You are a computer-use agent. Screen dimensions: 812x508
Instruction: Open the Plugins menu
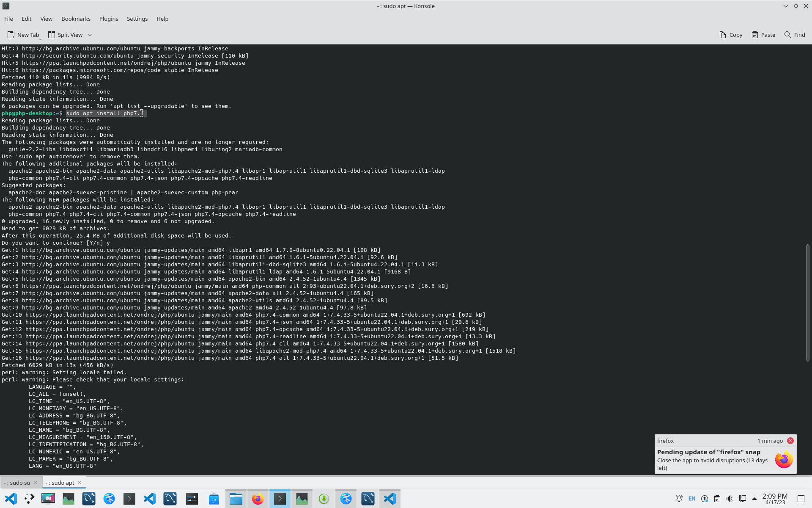point(109,19)
